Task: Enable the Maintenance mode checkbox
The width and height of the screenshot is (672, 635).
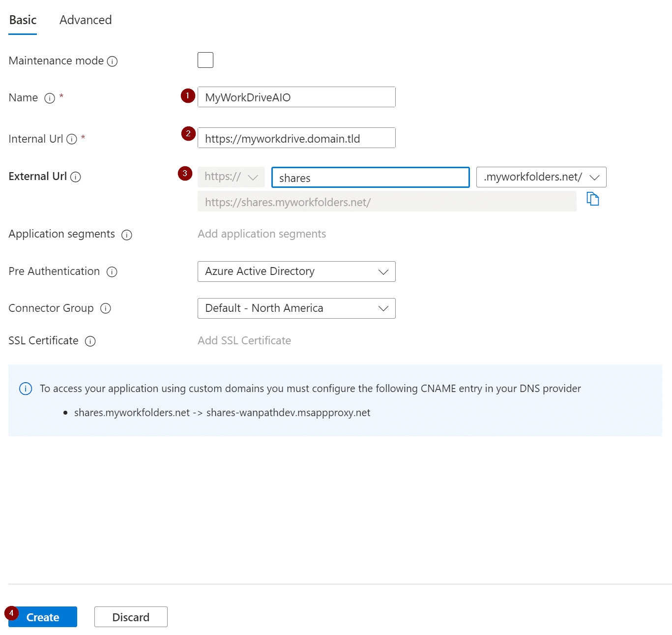Action: point(205,60)
